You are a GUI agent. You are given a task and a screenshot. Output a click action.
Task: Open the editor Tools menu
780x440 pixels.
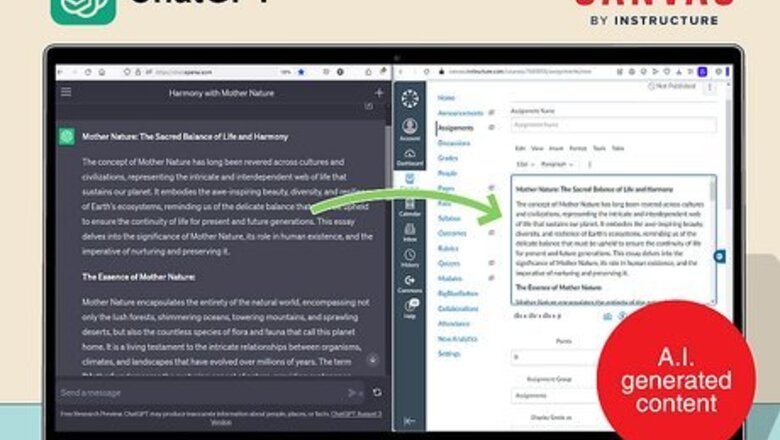(599, 148)
